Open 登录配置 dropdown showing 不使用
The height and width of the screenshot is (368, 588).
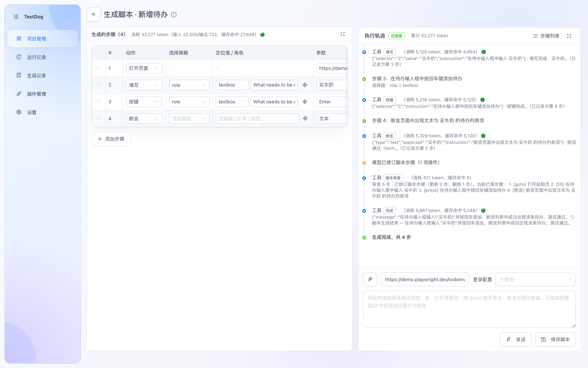535,279
